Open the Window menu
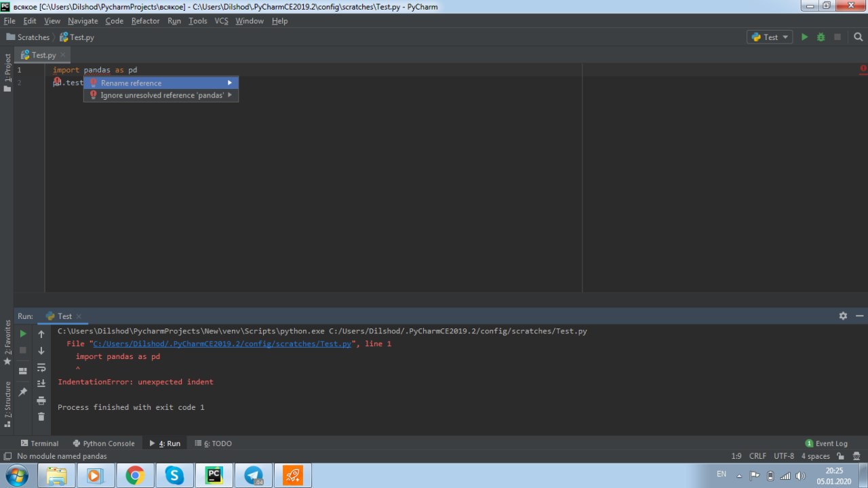 [x=250, y=21]
